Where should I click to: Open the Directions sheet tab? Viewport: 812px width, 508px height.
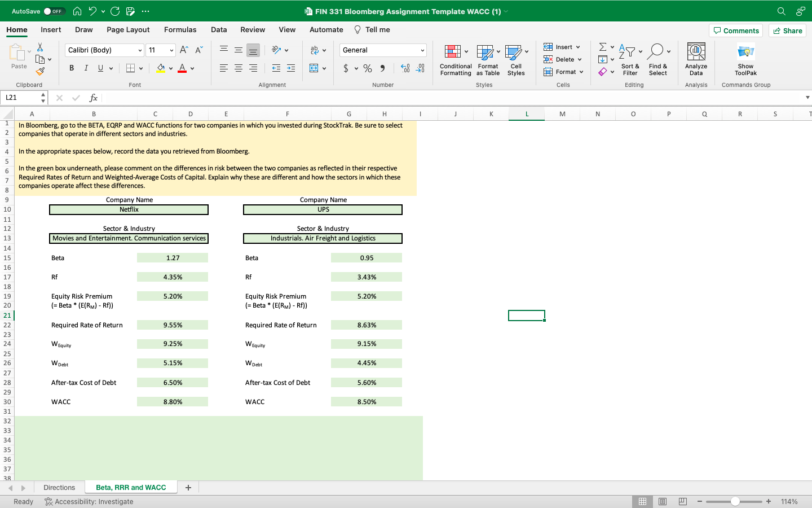coord(59,488)
